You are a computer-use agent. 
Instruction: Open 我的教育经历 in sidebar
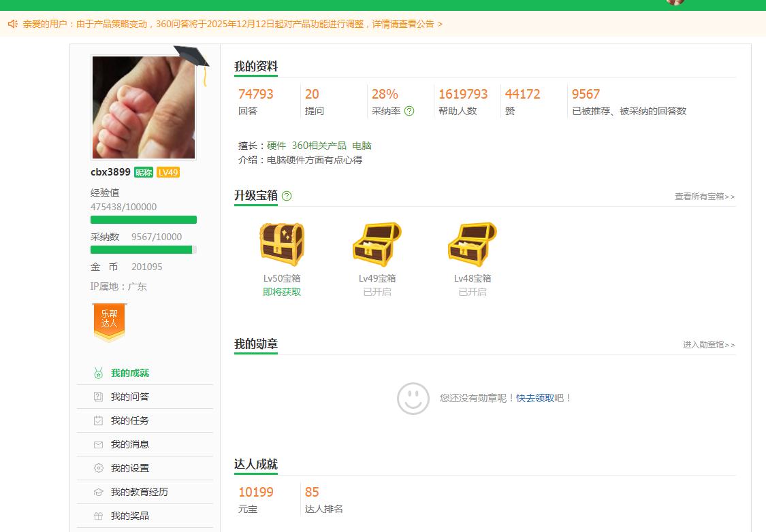tap(139, 492)
